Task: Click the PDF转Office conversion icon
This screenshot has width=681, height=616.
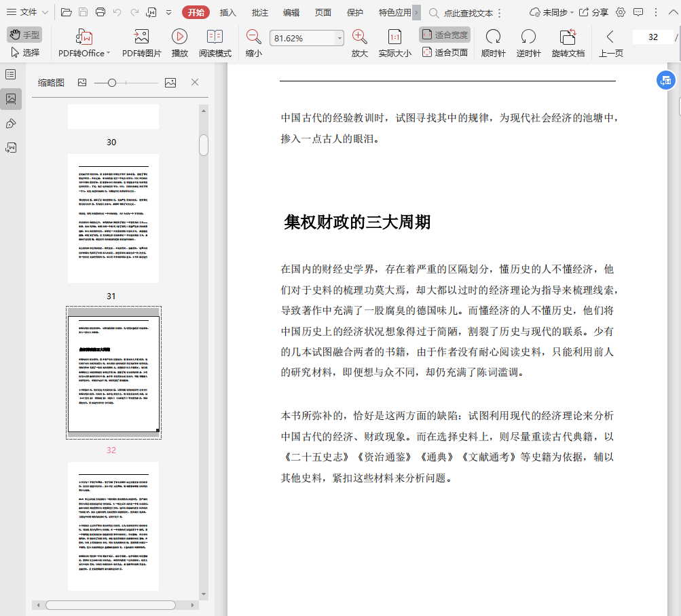Action: (84, 37)
